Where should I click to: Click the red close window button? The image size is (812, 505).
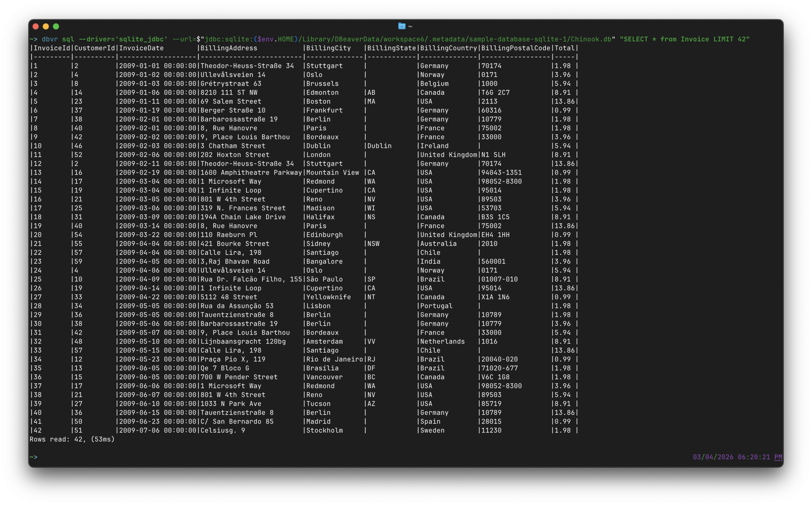point(36,26)
